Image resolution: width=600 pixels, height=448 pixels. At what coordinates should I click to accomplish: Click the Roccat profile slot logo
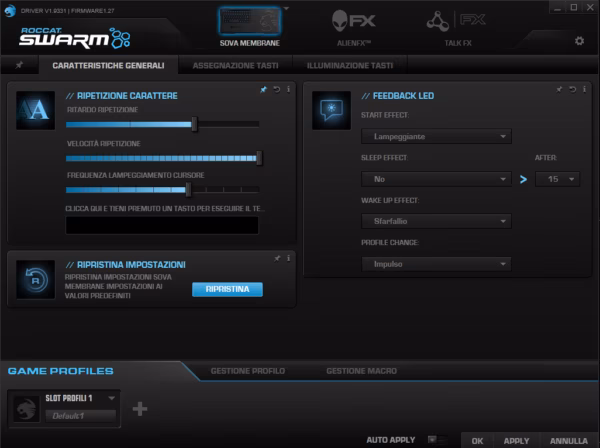pyautogui.click(x=26, y=409)
